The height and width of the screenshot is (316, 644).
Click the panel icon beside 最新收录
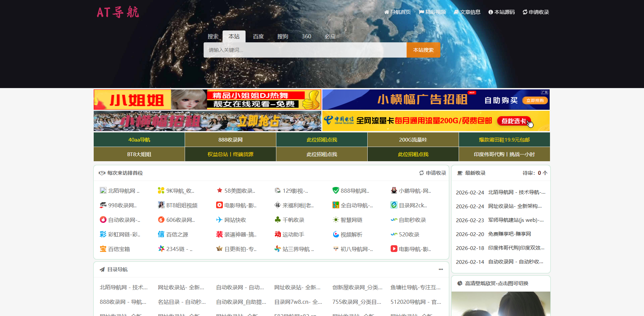click(459, 173)
